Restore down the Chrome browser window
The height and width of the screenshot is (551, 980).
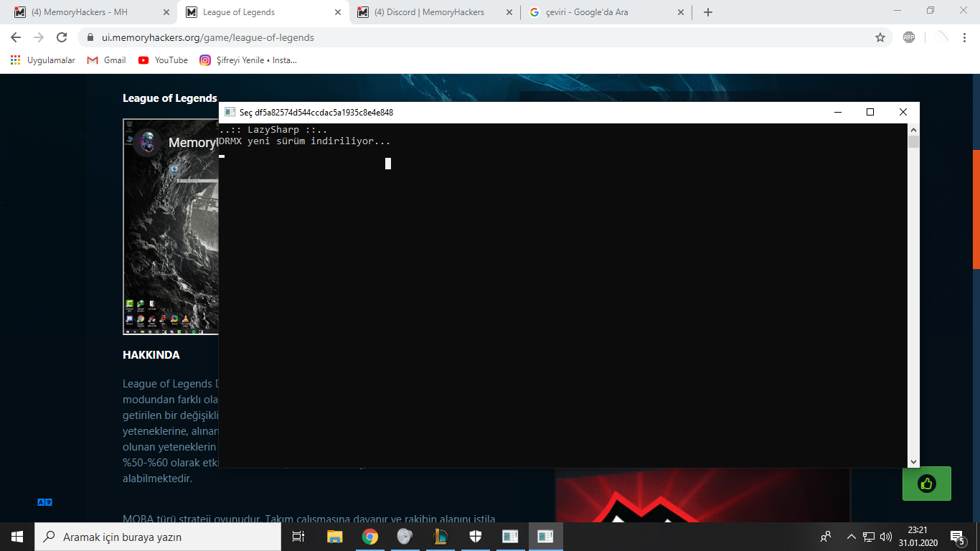(x=930, y=11)
